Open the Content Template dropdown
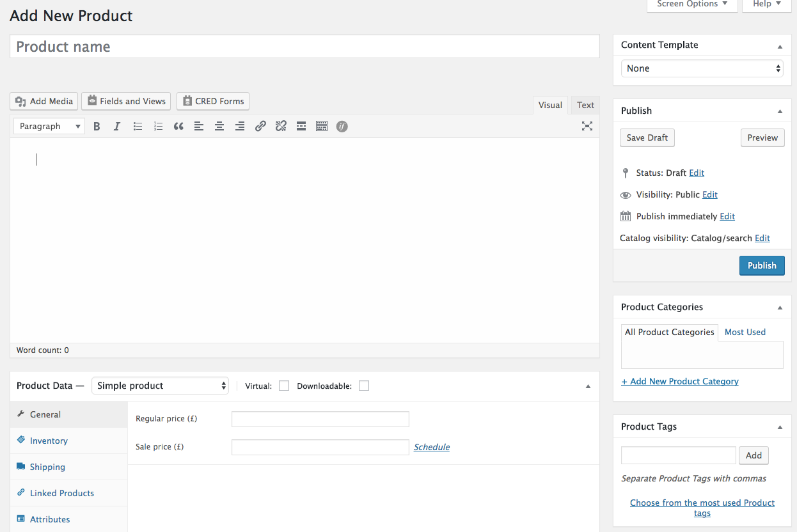This screenshot has width=797, height=532. pos(702,68)
